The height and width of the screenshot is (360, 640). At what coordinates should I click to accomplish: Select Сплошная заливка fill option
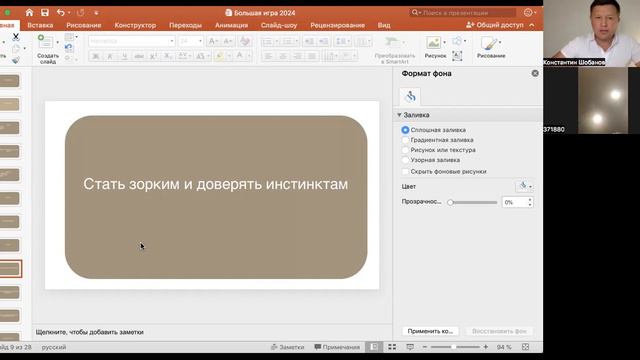pyautogui.click(x=405, y=130)
